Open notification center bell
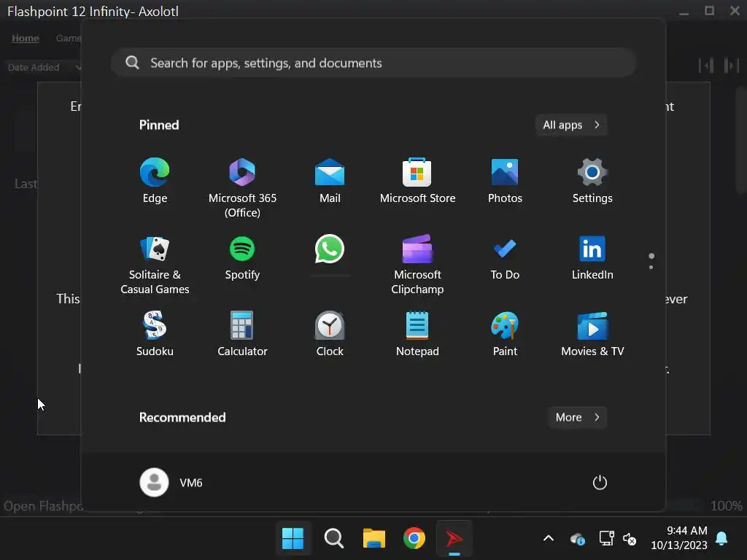 [721, 539]
